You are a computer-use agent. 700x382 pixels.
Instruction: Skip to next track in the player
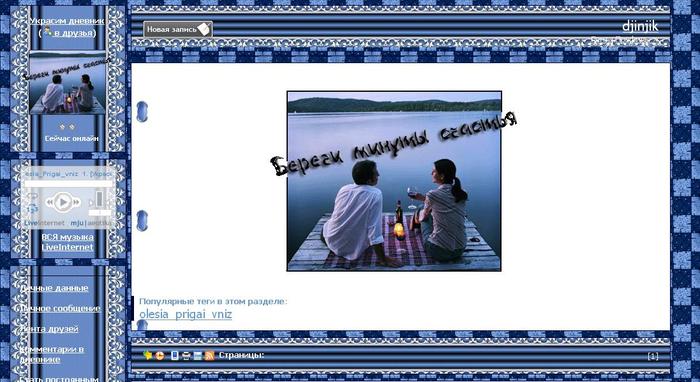click(77, 203)
